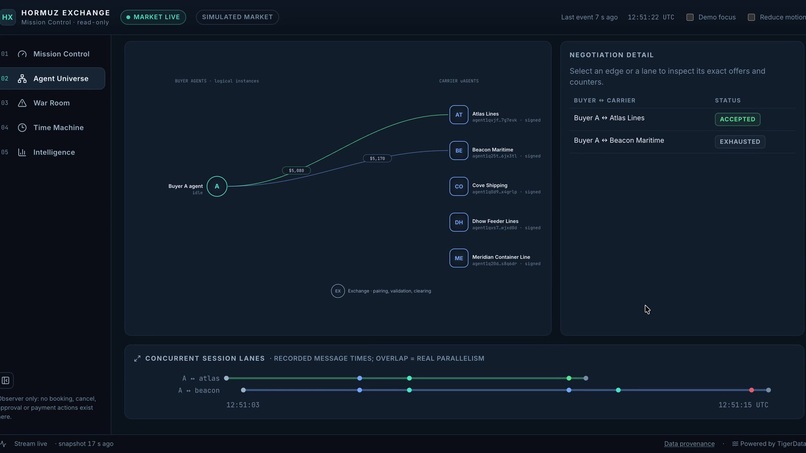Open War Room warning icon
This screenshot has width=806, height=453.
[22, 103]
